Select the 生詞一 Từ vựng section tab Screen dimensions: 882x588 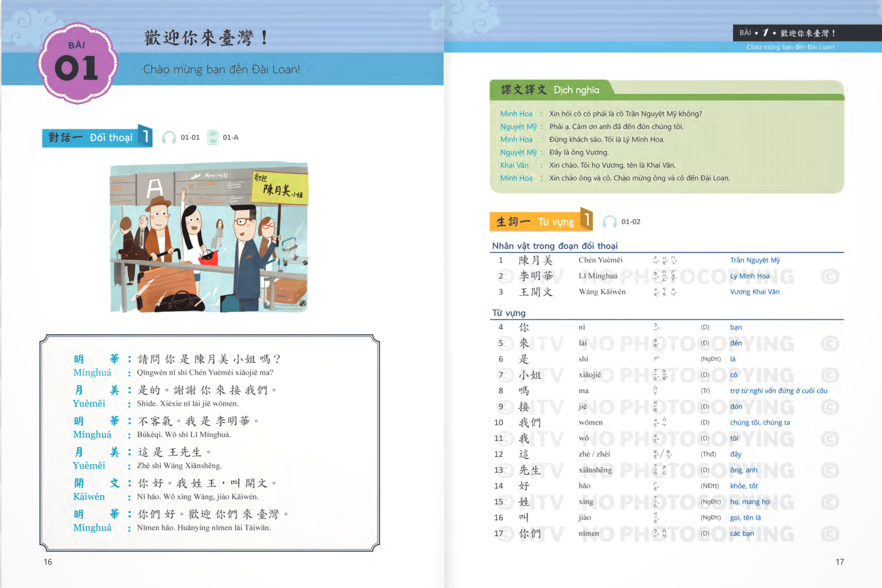pos(535,222)
